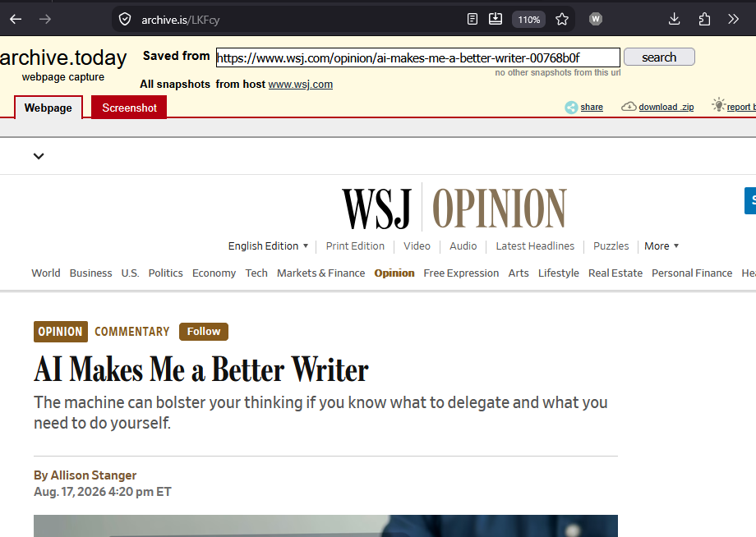
Task: Reset the 110% zoom level badge
Action: (x=529, y=20)
